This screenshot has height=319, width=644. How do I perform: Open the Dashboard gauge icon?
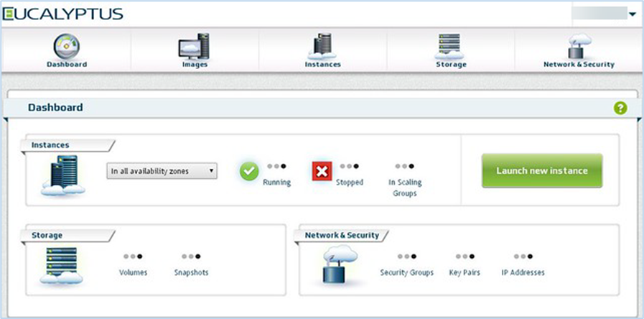[67, 47]
